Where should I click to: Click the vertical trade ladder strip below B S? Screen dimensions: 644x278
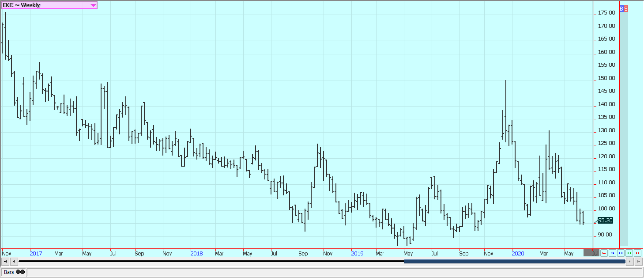(x=624, y=129)
